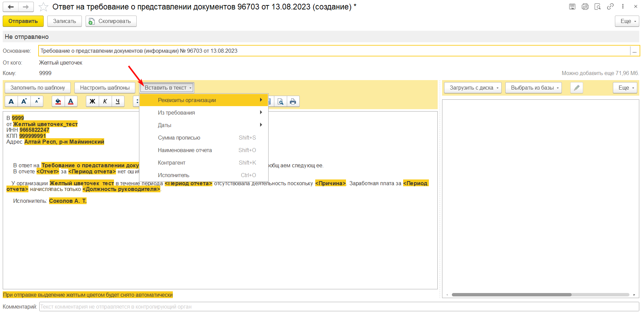The height and width of the screenshot is (316, 644).
Task: Open editor print preview magnifier icon
Action: click(x=280, y=101)
